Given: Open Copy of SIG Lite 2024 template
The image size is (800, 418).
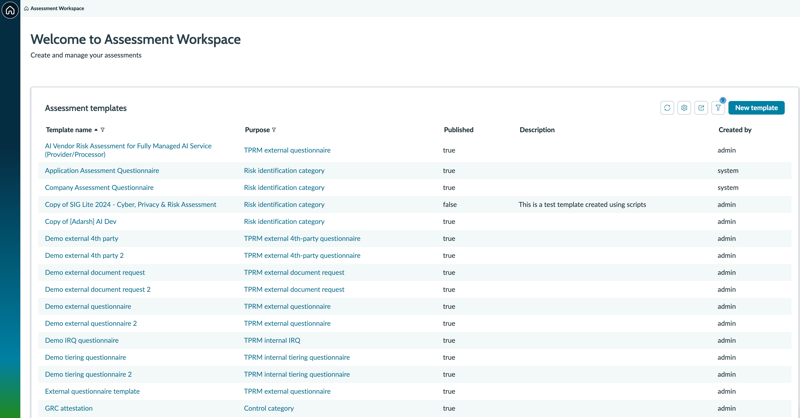Looking at the screenshot, I should (x=131, y=204).
